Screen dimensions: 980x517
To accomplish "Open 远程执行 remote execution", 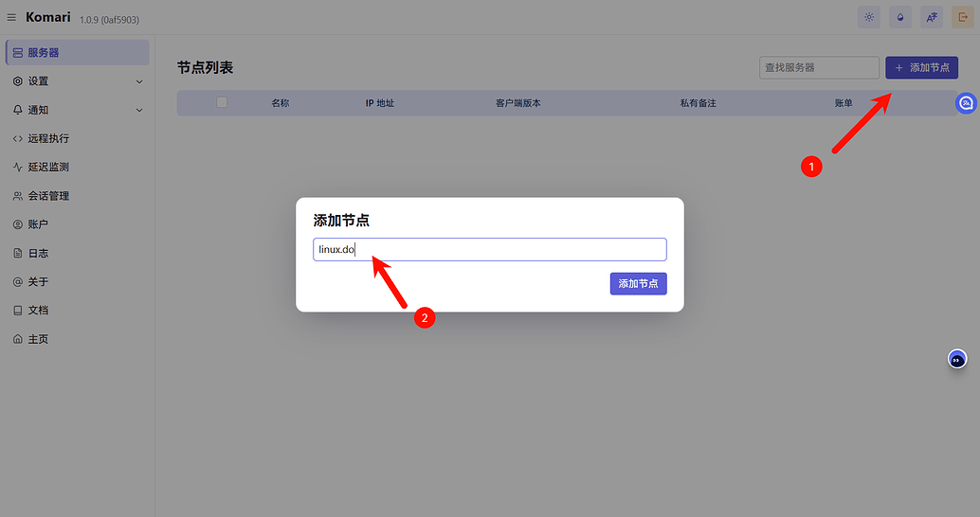I will pos(47,138).
